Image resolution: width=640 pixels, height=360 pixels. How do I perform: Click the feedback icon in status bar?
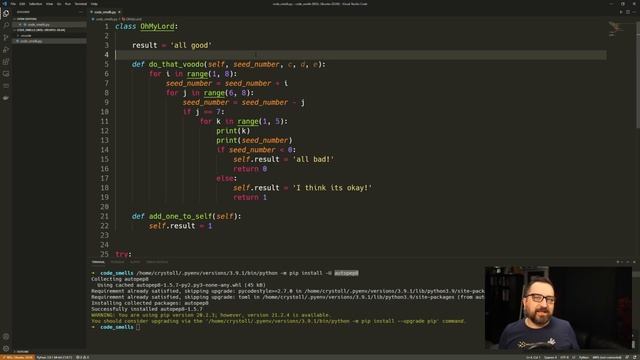coord(627,357)
